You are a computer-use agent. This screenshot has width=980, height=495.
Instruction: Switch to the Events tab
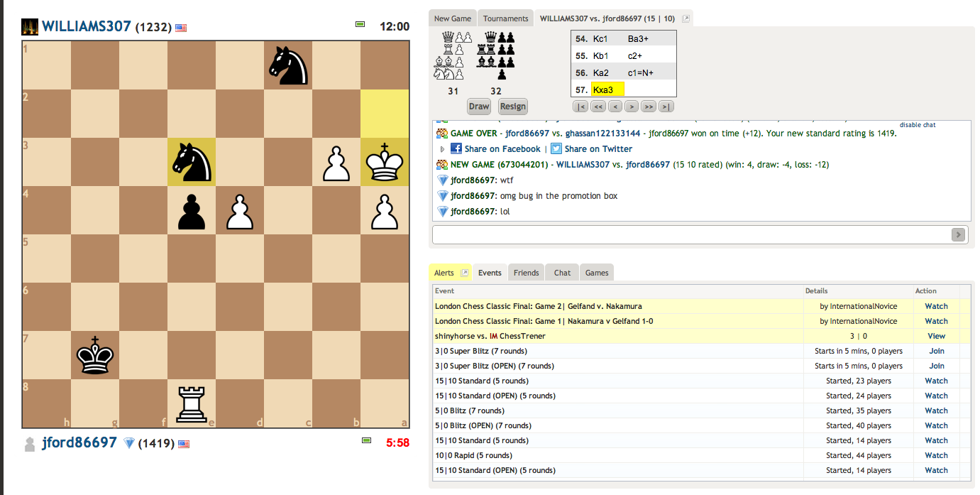(490, 273)
